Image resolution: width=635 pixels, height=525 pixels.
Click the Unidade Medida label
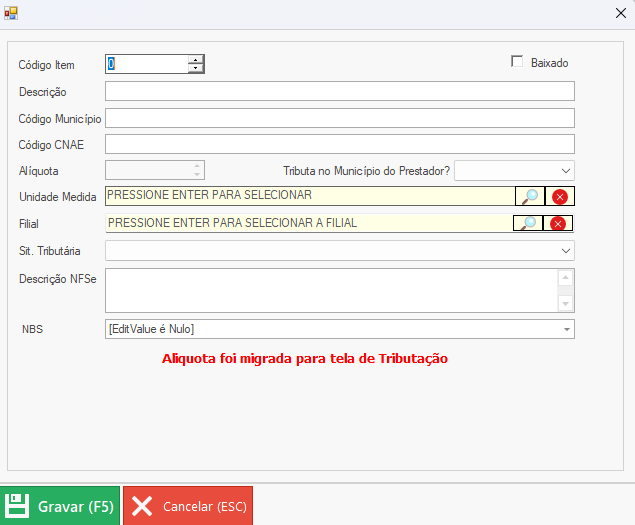point(58,197)
